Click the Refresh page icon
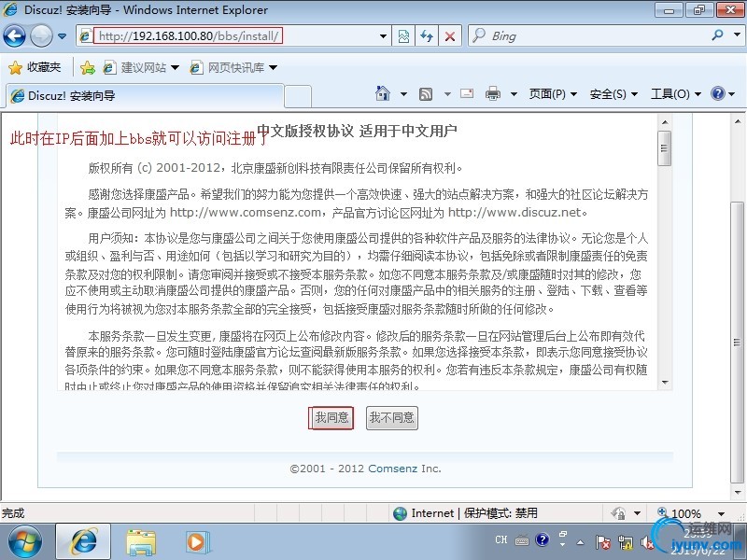 [427, 36]
